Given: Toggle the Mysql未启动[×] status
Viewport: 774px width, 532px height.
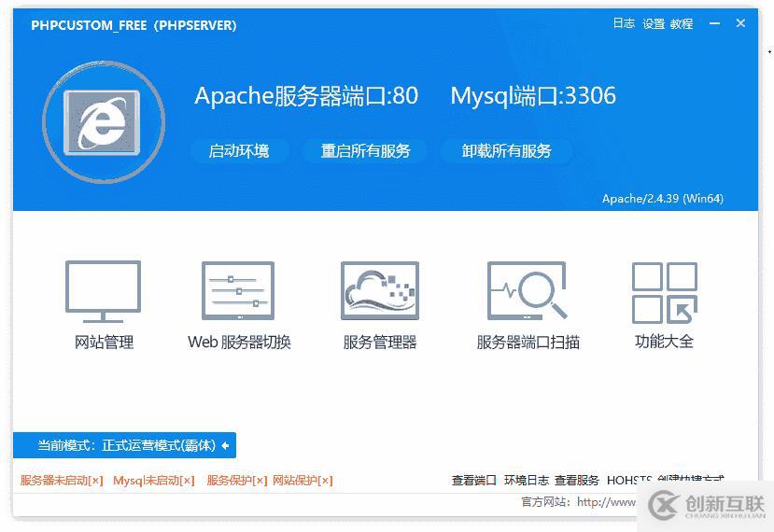Looking at the screenshot, I should coord(154,480).
